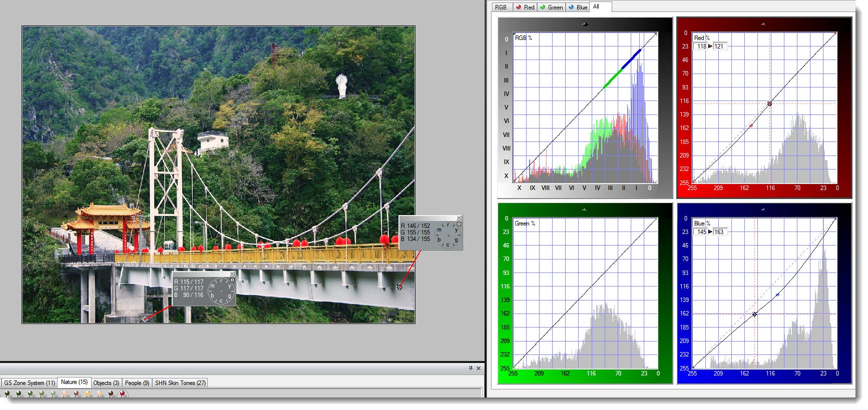Click the "Blue %" label in the curve grid
868x410 pixels.
[x=702, y=223]
